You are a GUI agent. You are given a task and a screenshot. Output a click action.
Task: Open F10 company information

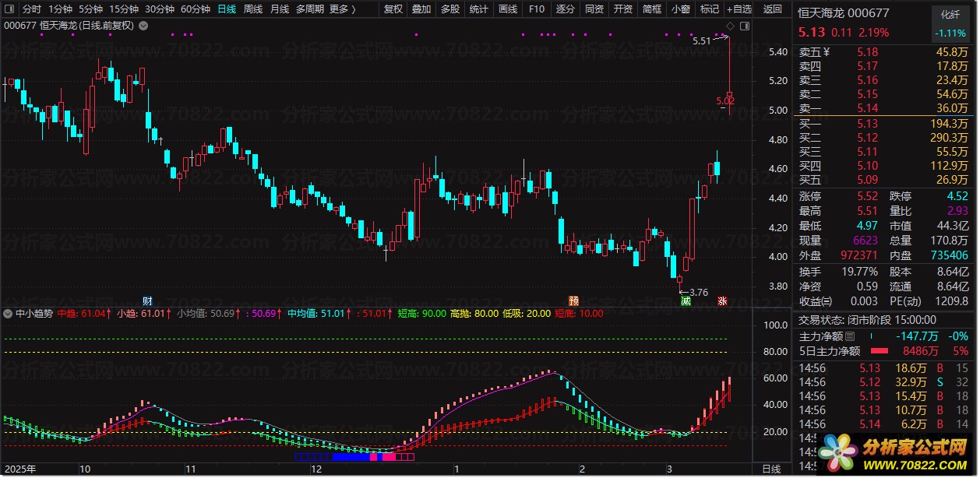[x=537, y=9]
